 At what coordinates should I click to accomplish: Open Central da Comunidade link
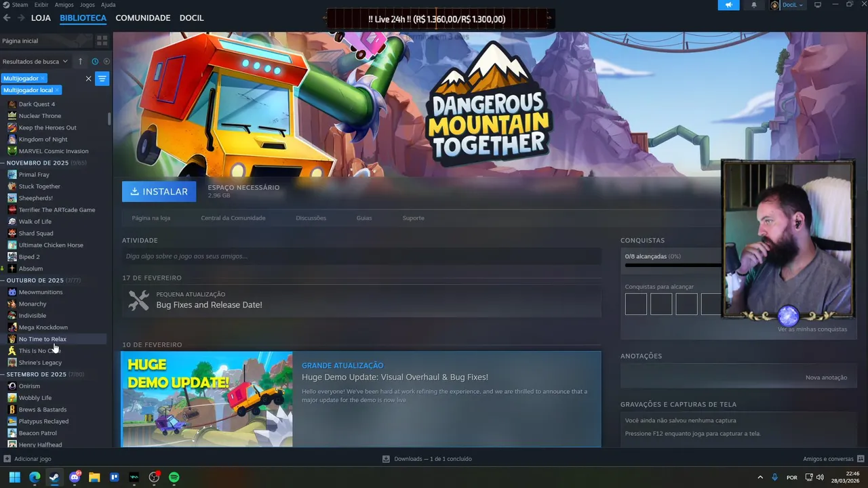pyautogui.click(x=233, y=218)
